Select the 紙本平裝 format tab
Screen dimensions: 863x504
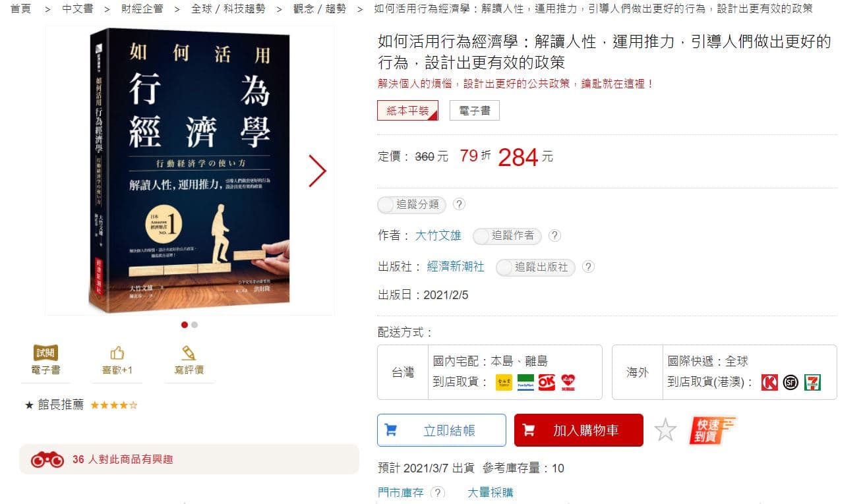[408, 111]
